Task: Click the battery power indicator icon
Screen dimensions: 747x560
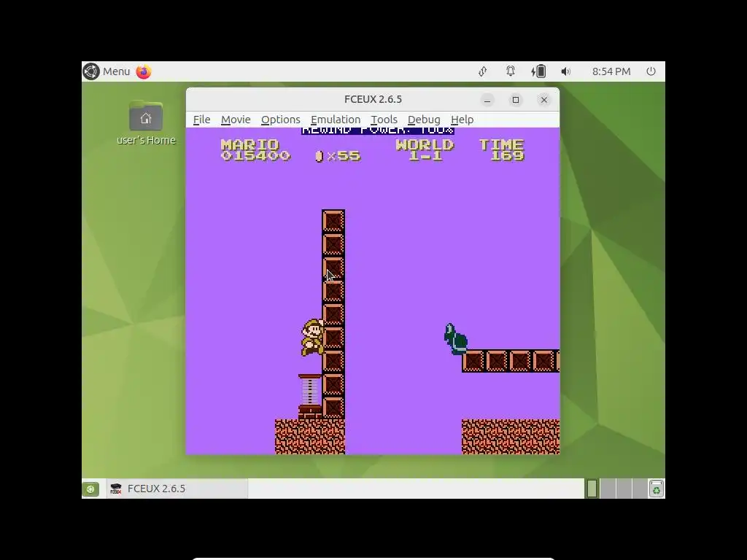Action: point(538,71)
